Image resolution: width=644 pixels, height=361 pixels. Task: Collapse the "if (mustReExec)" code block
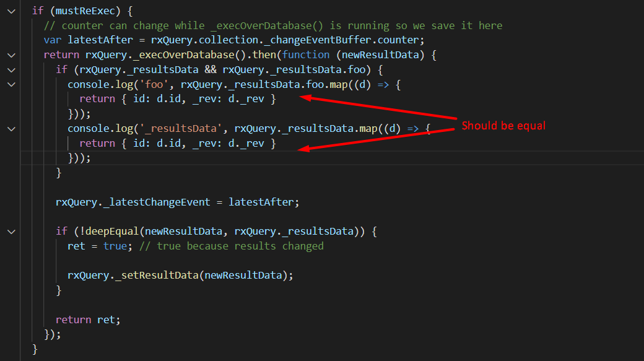point(11,11)
